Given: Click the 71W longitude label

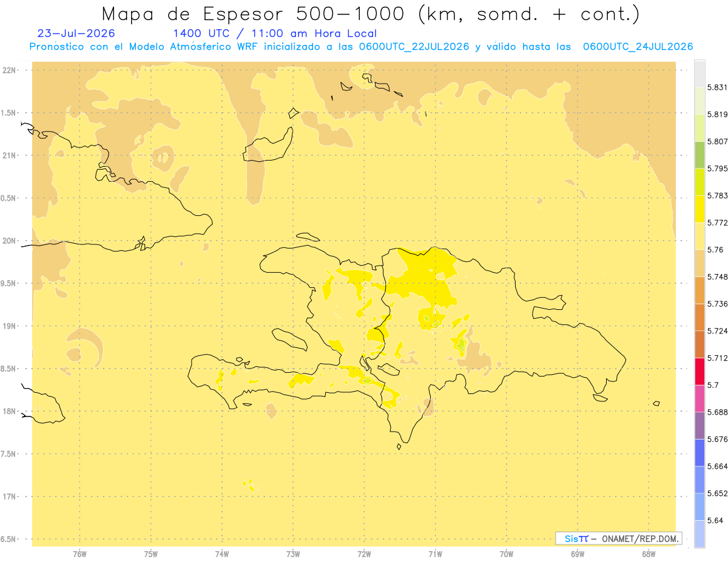Looking at the screenshot, I should pyautogui.click(x=435, y=554).
